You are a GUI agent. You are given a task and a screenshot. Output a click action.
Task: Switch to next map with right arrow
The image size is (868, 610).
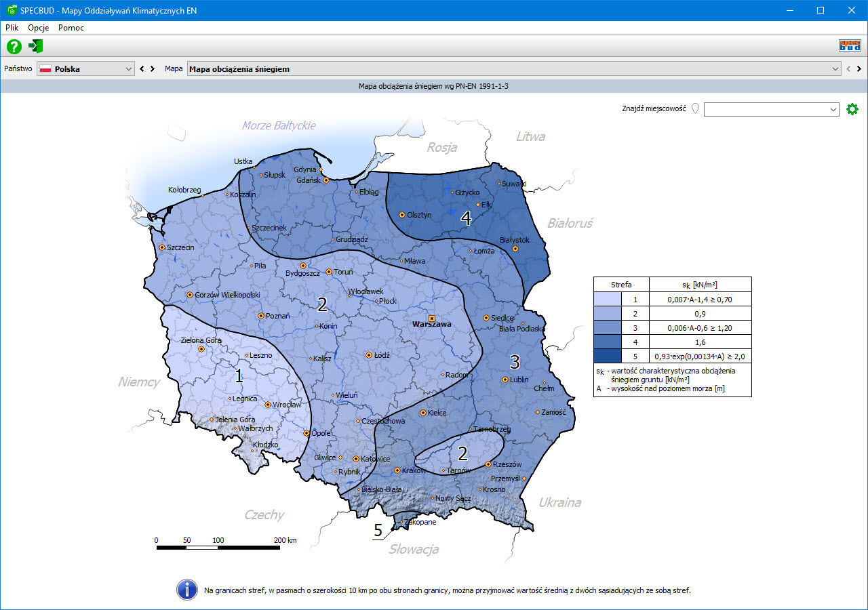[859, 69]
